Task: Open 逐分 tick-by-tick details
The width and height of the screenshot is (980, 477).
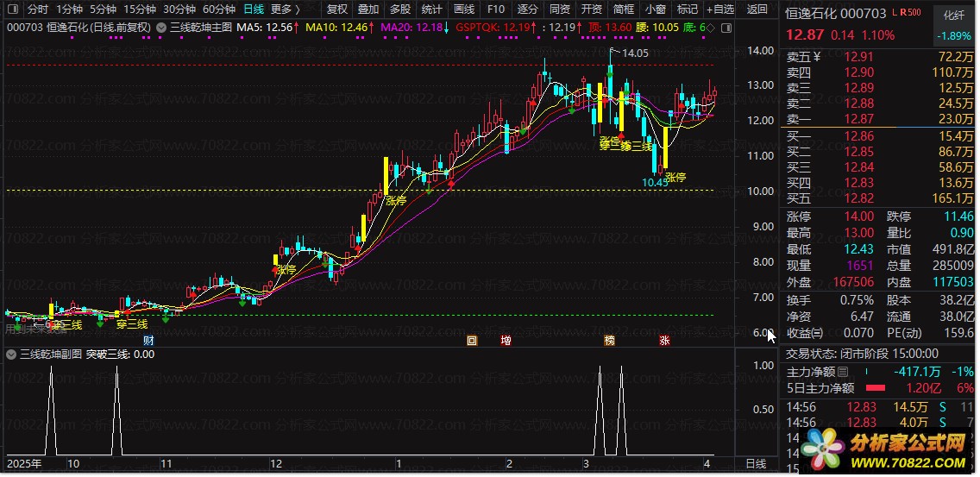Action: tap(527, 9)
